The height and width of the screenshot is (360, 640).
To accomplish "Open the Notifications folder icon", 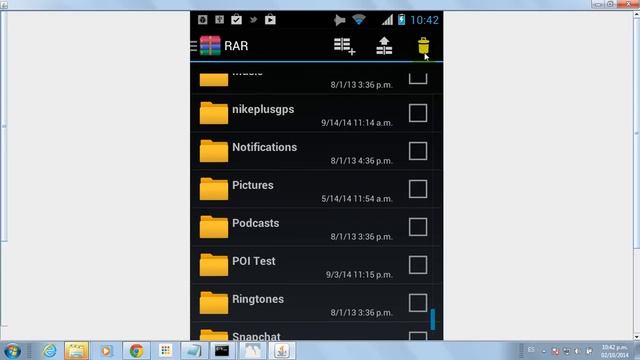I will click(x=213, y=151).
